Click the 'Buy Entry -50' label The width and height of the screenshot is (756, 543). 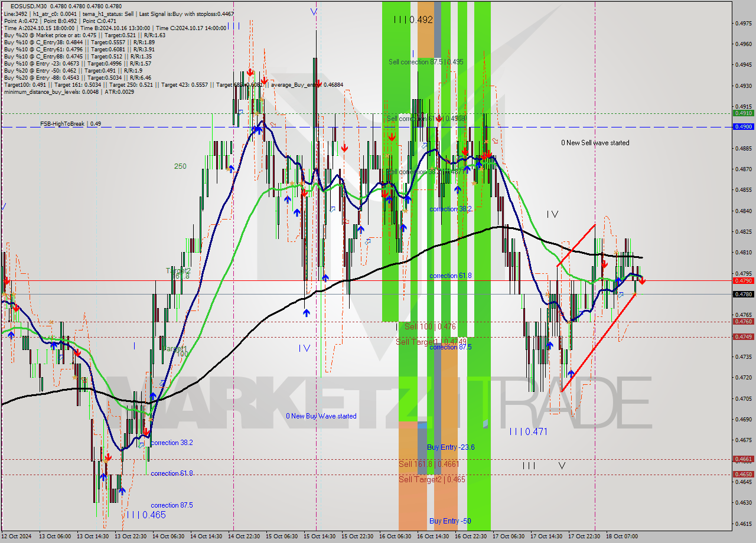[x=450, y=521]
